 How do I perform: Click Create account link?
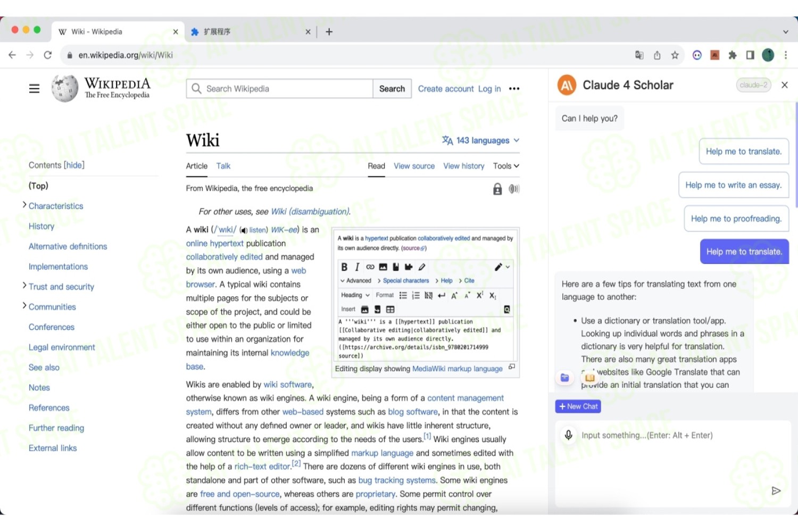(x=446, y=89)
